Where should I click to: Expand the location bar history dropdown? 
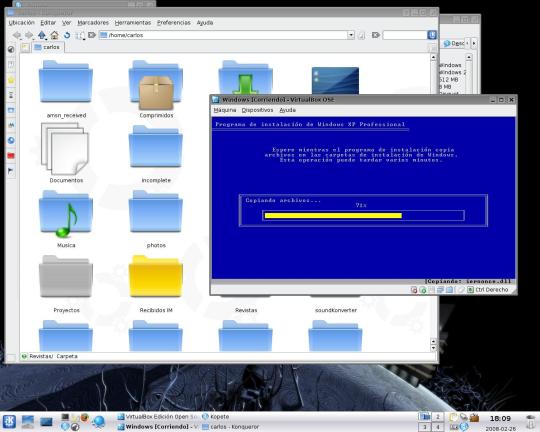coord(351,35)
